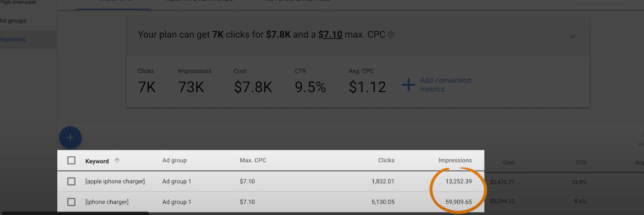Image resolution: width=644 pixels, height=215 pixels.
Task: Check the [iphone charger] row checkbox
Action: click(71, 202)
